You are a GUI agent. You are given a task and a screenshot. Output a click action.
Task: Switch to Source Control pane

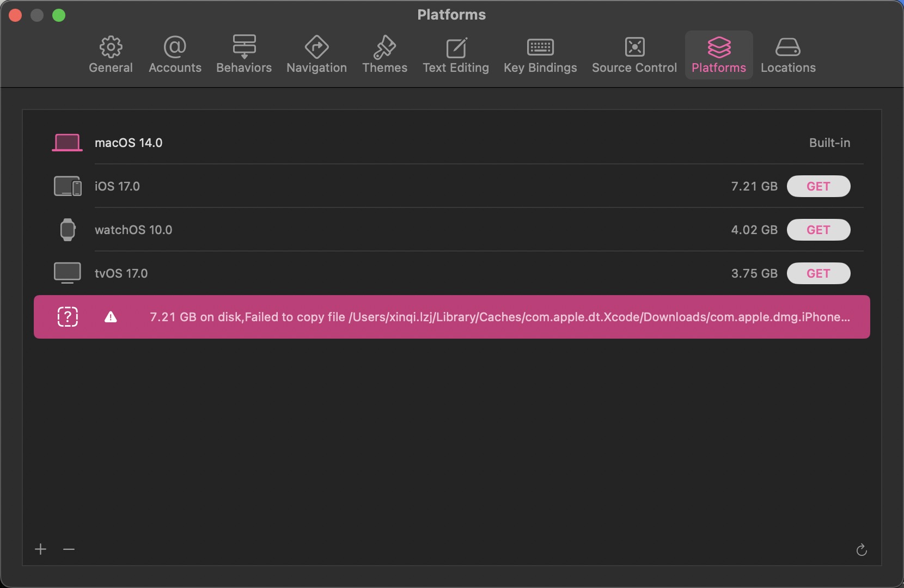coord(634,55)
